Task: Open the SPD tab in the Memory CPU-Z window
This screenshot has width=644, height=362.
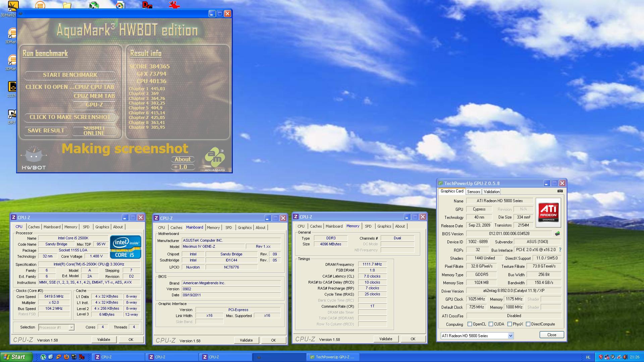Action: click(x=368, y=226)
